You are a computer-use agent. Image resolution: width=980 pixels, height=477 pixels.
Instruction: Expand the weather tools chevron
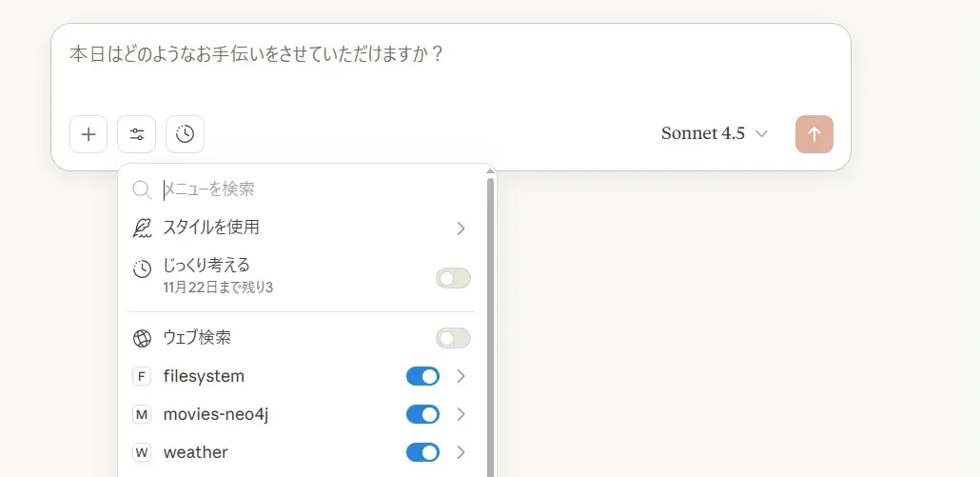[461, 452]
